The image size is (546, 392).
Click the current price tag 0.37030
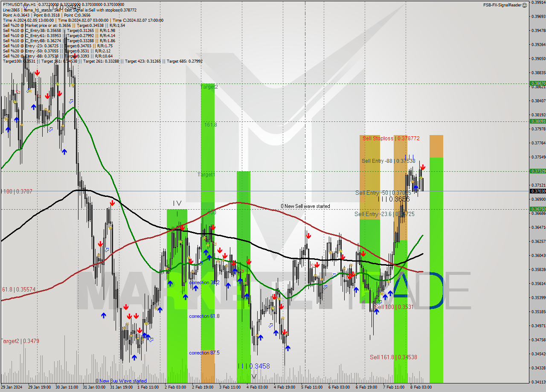click(537, 191)
